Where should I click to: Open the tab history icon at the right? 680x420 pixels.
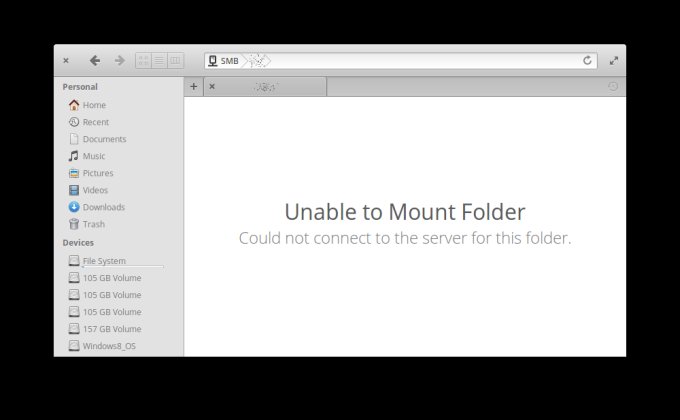613,86
